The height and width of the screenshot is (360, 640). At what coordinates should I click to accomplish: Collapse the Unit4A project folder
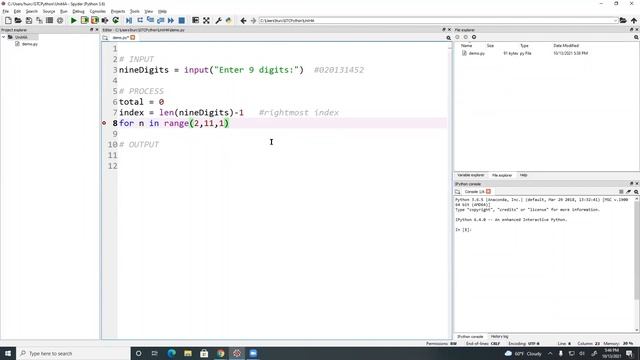click(4, 37)
